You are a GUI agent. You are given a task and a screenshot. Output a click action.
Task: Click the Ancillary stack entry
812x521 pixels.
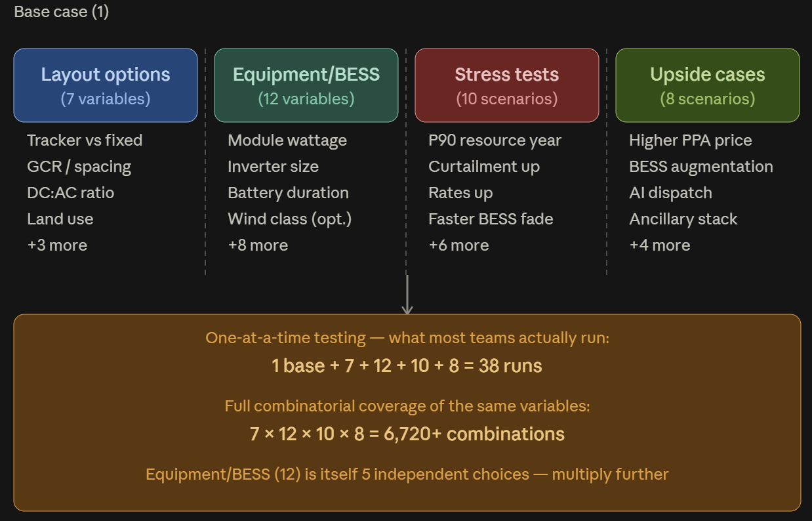[x=683, y=219]
